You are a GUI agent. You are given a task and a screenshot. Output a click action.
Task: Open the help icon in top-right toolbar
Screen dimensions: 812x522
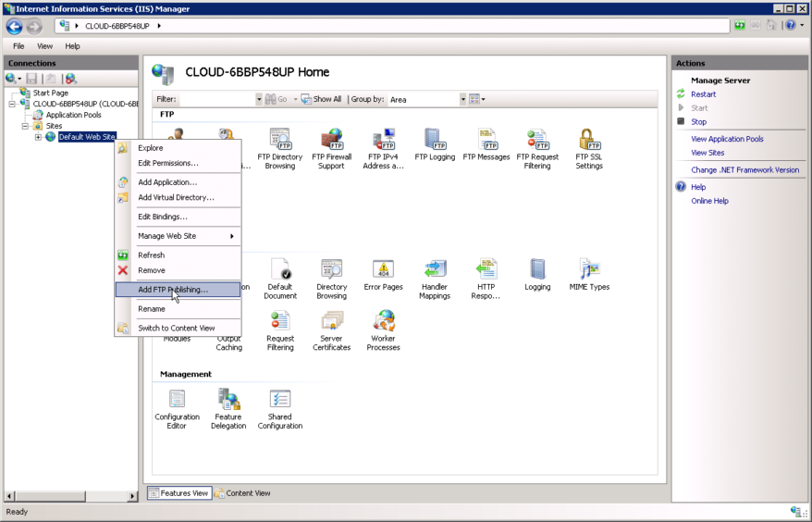click(790, 25)
